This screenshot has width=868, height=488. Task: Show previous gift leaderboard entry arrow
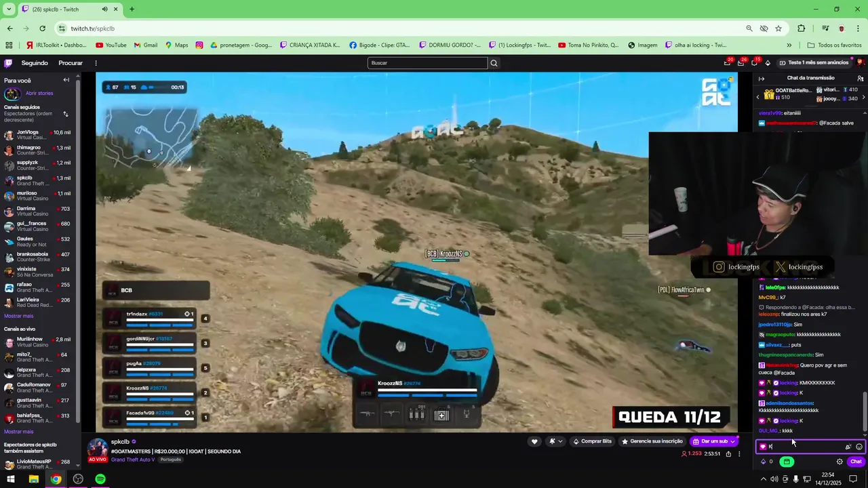pyautogui.click(x=758, y=97)
